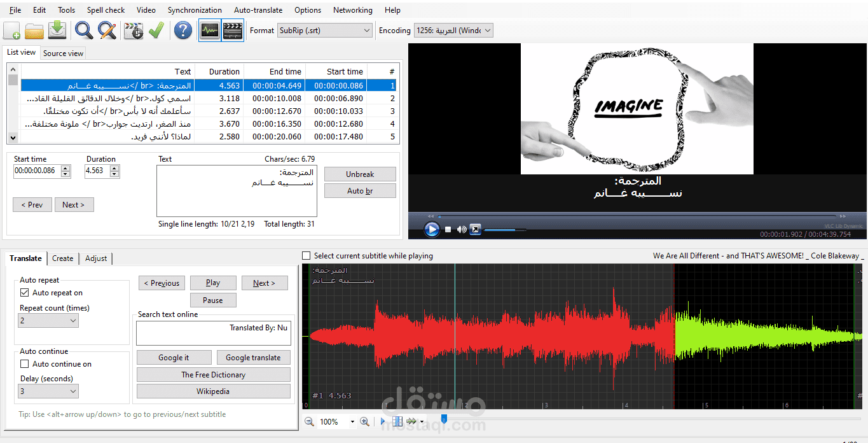Open the Auto-translate menu
This screenshot has height=443, width=868.
point(258,10)
